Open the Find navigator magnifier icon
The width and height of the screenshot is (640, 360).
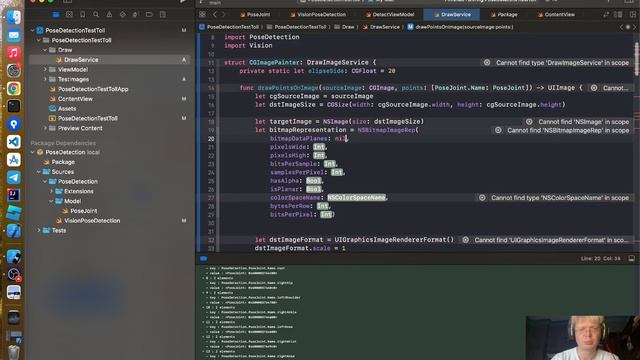(x=96, y=15)
